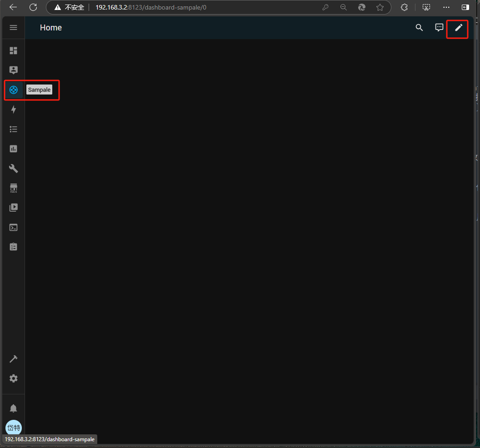Click the browser address bar URL
This screenshot has width=480, height=448.
pos(182,7)
